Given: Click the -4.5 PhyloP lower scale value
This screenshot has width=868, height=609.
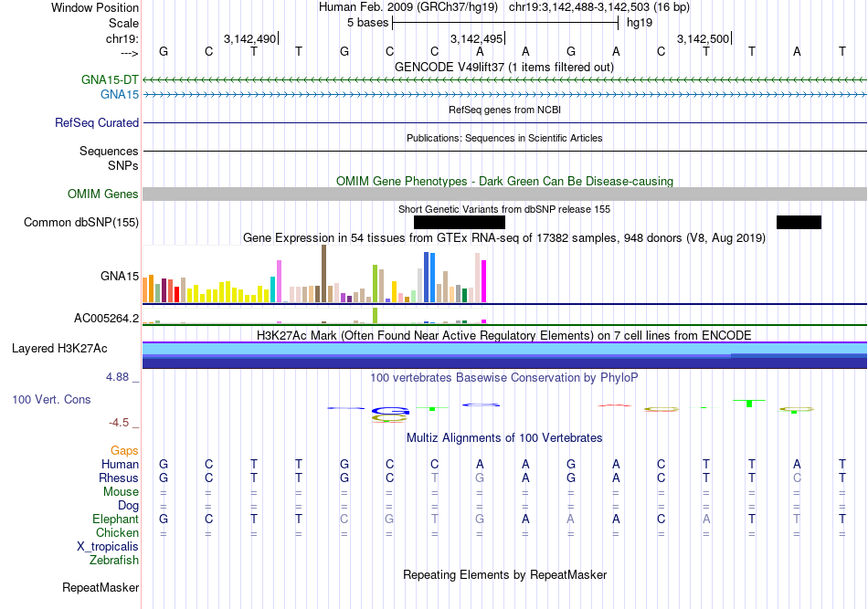Looking at the screenshot, I should pos(119,423).
